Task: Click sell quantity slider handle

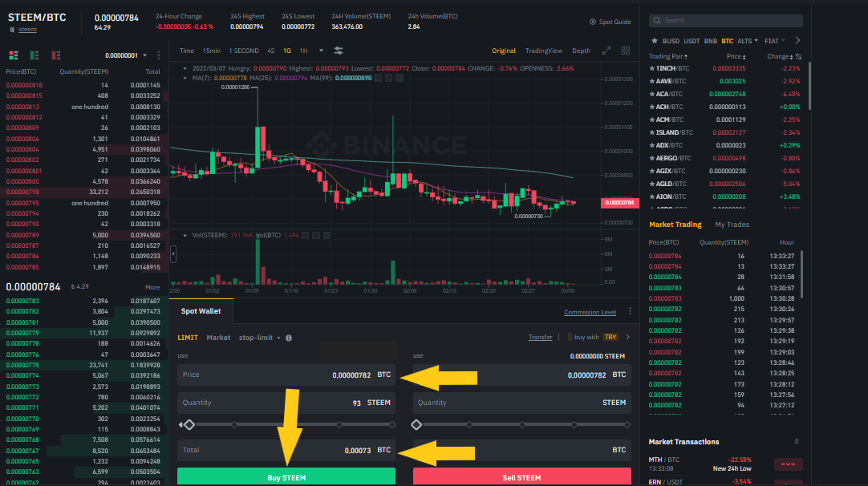Action: pos(416,424)
